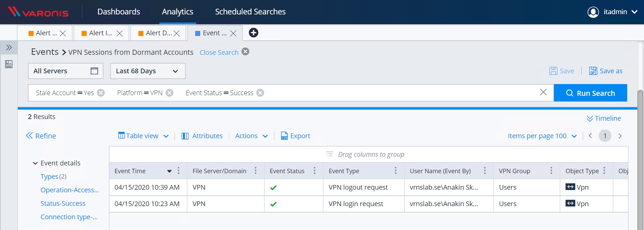644x230 pixels.
Task: Open the saved reports icon in sidebar
Action: 9,64
